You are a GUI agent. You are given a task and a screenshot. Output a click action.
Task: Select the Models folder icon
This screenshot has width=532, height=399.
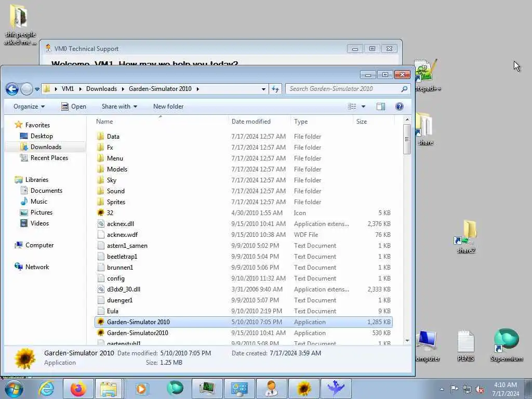coord(100,169)
